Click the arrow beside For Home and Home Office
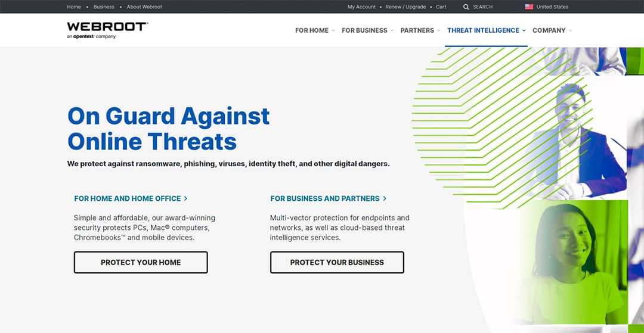This screenshot has width=644, height=333. click(x=186, y=198)
